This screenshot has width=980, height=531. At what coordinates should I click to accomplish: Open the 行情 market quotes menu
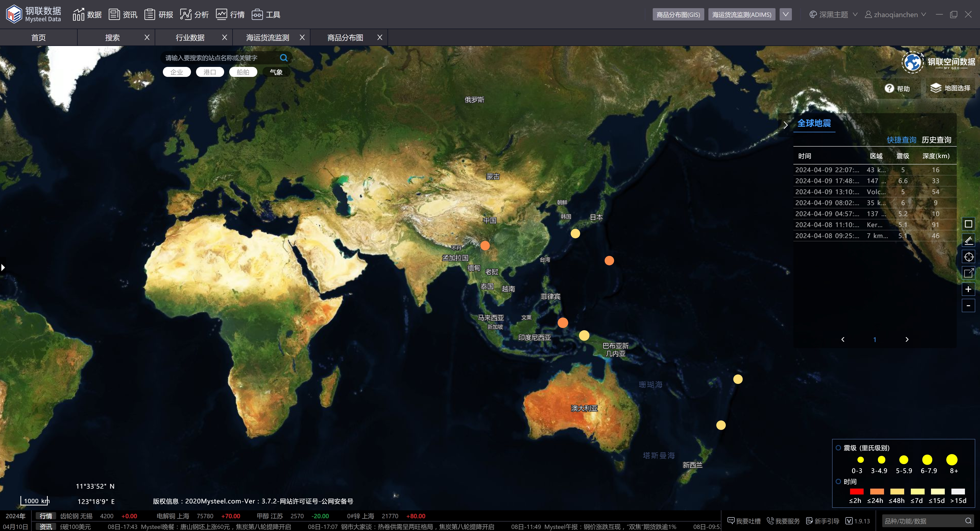(x=230, y=15)
